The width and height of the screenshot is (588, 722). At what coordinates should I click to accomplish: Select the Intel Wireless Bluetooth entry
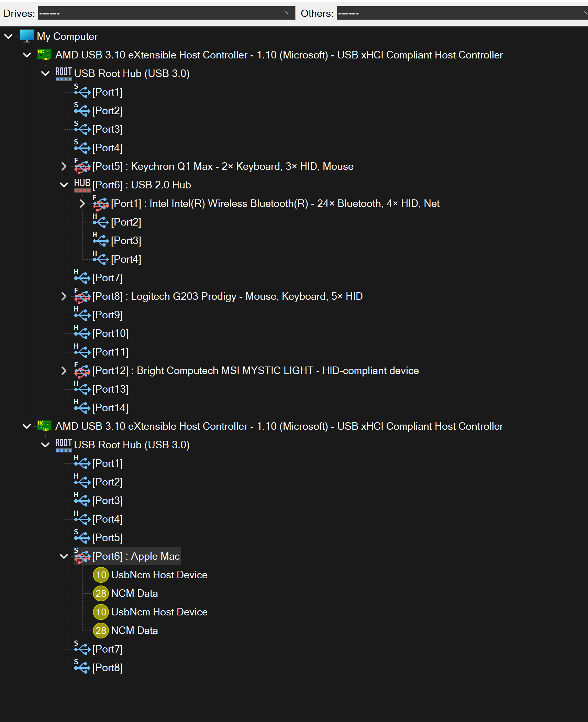pos(275,204)
